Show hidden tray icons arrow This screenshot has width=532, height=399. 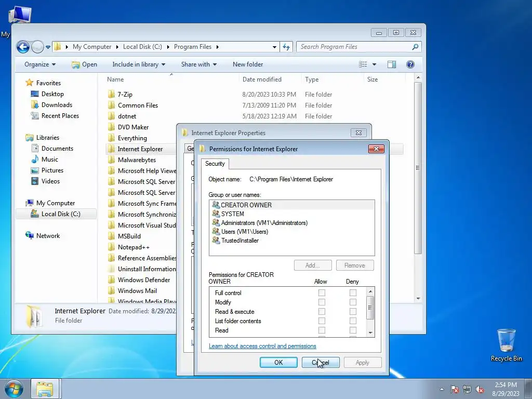pyautogui.click(x=442, y=389)
